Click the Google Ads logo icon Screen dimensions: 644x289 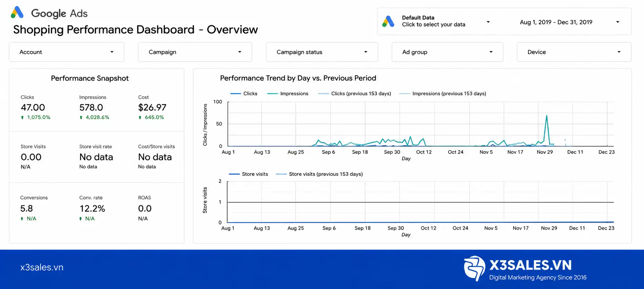tap(17, 12)
